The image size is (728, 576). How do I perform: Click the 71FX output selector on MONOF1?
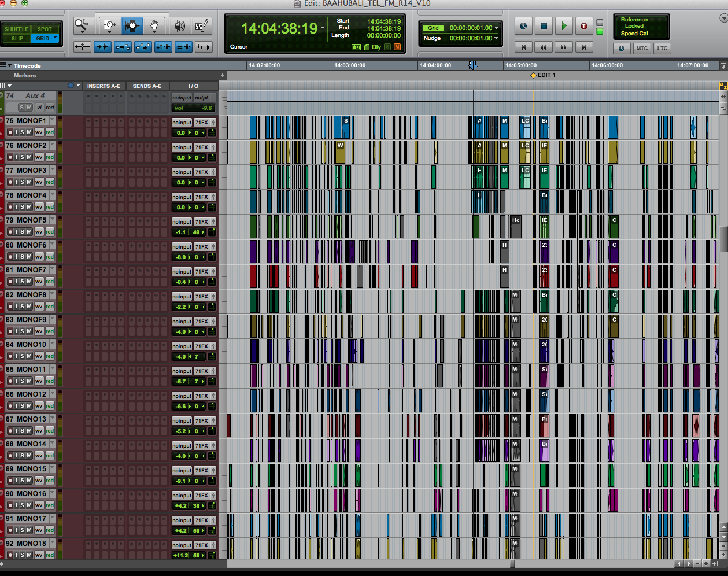201,123
